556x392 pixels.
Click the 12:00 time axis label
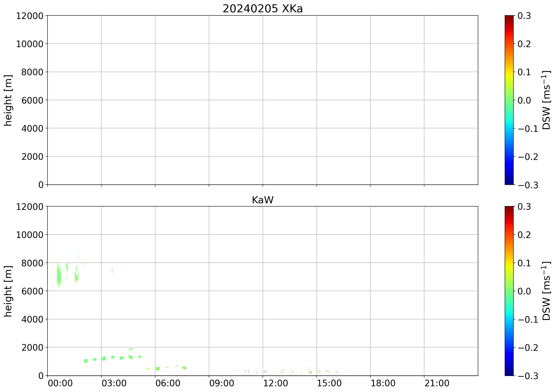click(x=275, y=383)
